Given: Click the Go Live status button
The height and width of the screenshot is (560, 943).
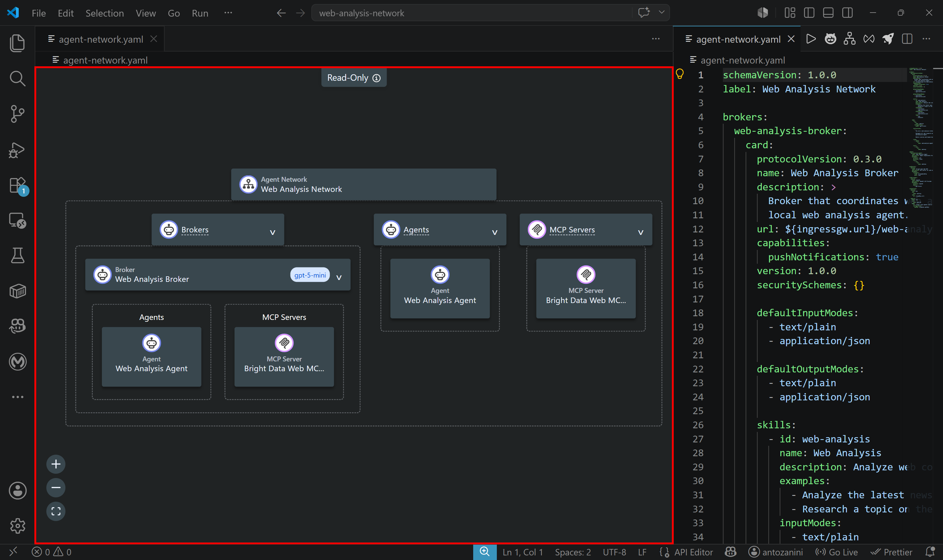Looking at the screenshot, I should pyautogui.click(x=836, y=552).
